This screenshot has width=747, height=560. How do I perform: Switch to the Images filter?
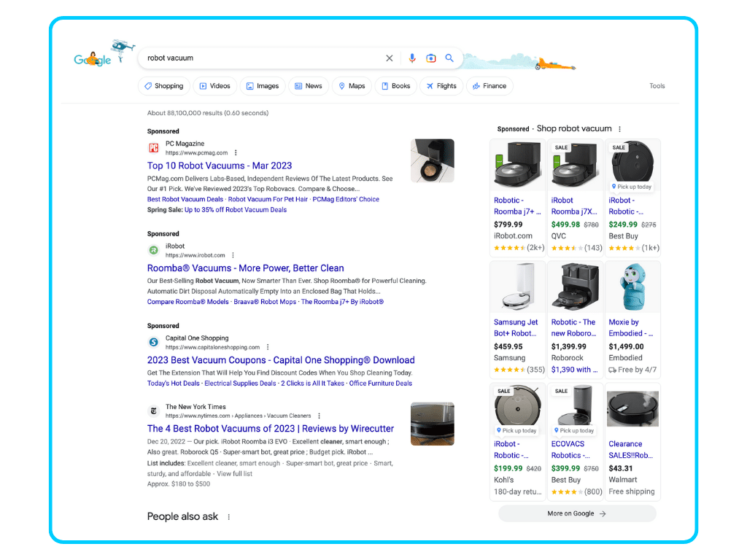tap(263, 86)
